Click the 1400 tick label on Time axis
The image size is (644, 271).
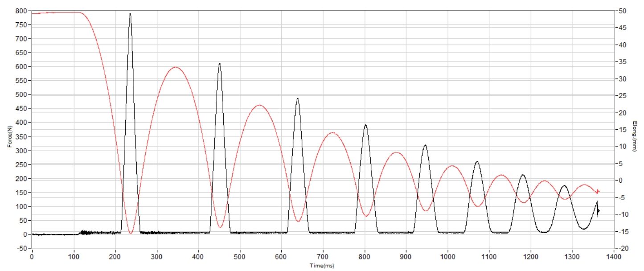click(614, 257)
